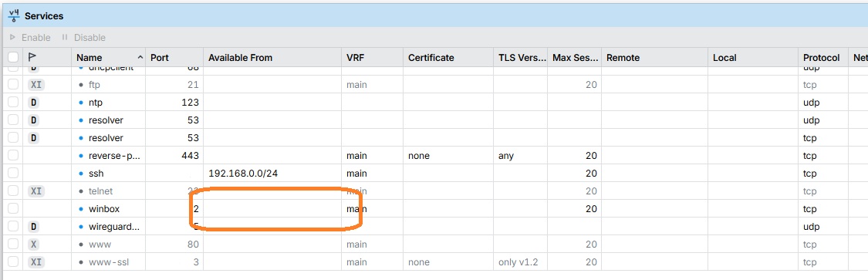Check the ssh row checkbox
Screen dimensions: 868x280
(13, 174)
